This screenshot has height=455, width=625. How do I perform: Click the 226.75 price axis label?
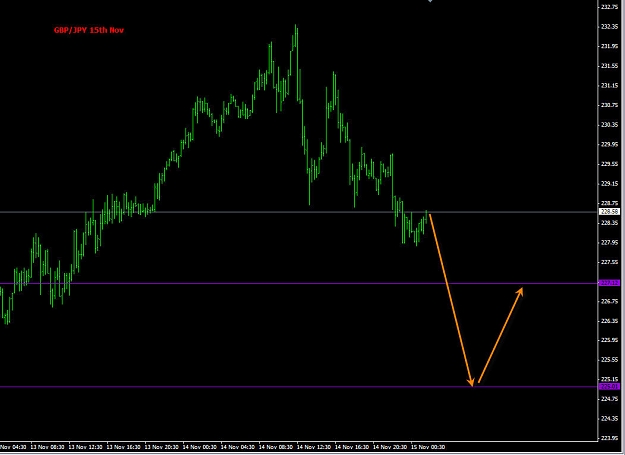(x=609, y=301)
